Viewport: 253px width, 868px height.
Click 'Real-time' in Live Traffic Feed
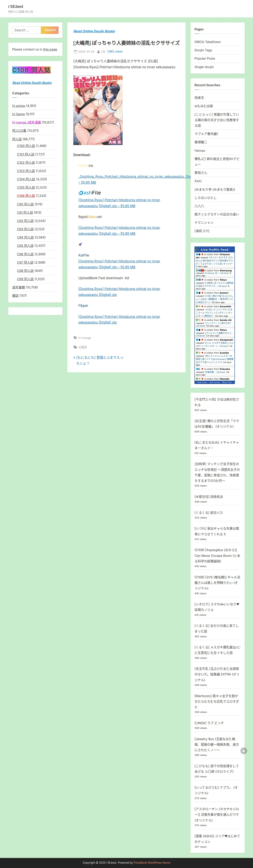[202, 382]
